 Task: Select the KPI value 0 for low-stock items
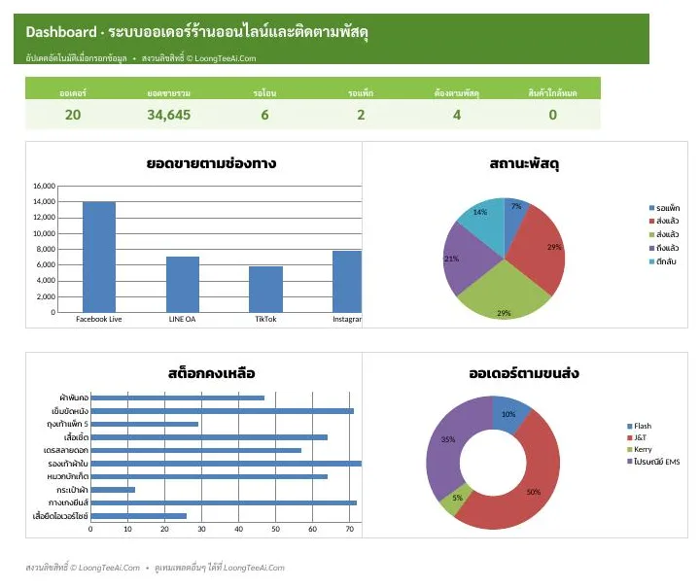(552, 115)
